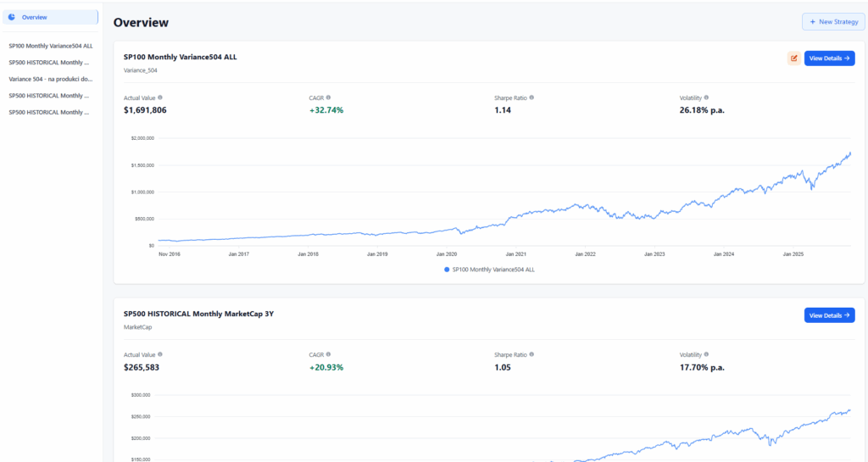This screenshot has height=462, width=868.
Task: Click SP500 HISTORICAL Monthly MarketCap 3Y card title
Action: pos(198,314)
